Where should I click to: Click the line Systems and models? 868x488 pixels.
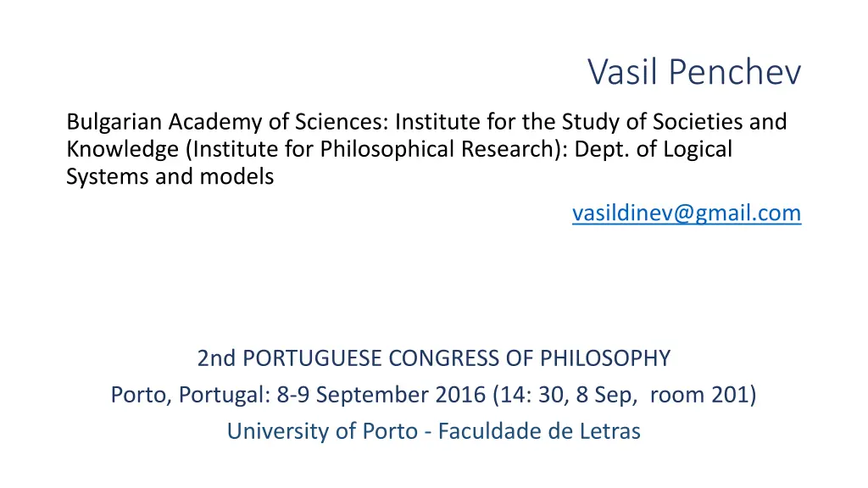[170, 177]
